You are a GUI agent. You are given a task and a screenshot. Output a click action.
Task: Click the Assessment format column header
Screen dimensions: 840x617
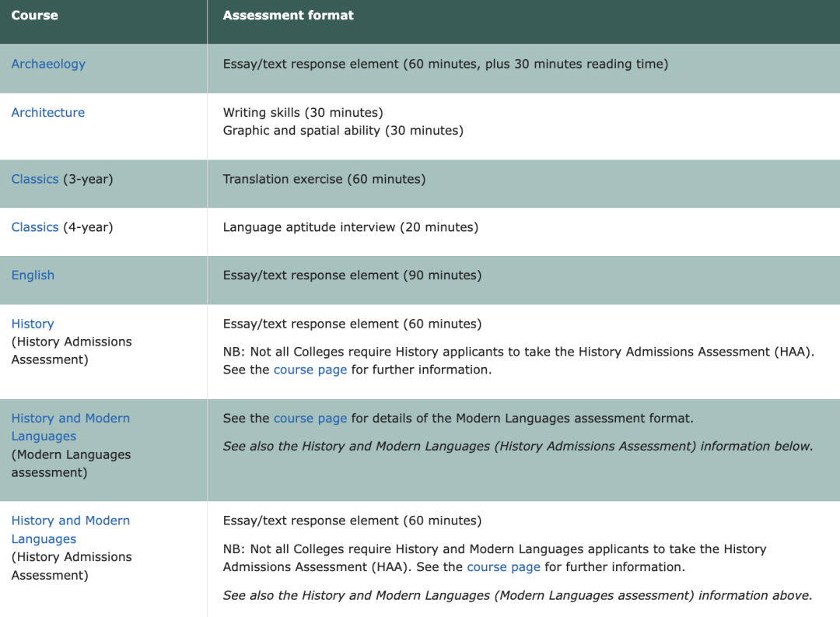(287, 15)
